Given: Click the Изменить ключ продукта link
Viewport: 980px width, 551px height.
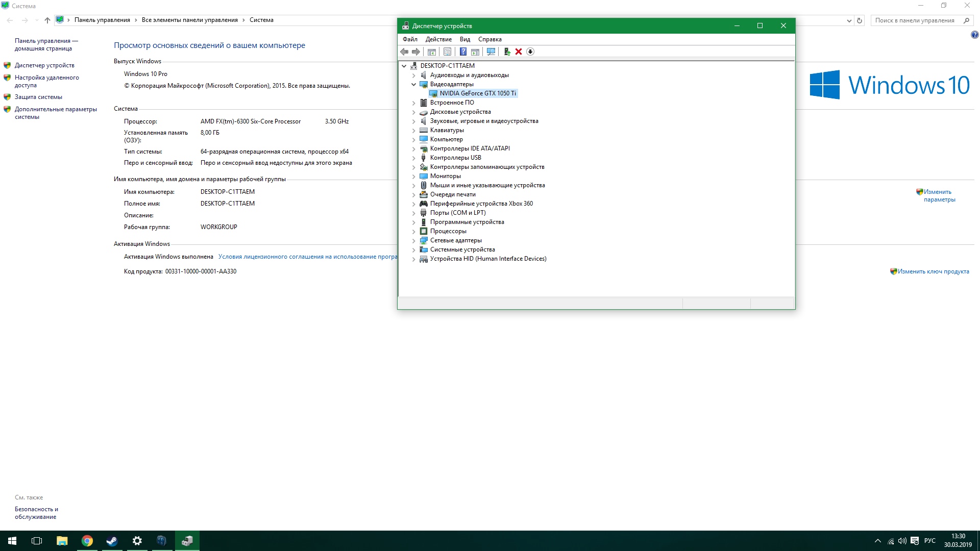Looking at the screenshot, I should click(x=933, y=271).
